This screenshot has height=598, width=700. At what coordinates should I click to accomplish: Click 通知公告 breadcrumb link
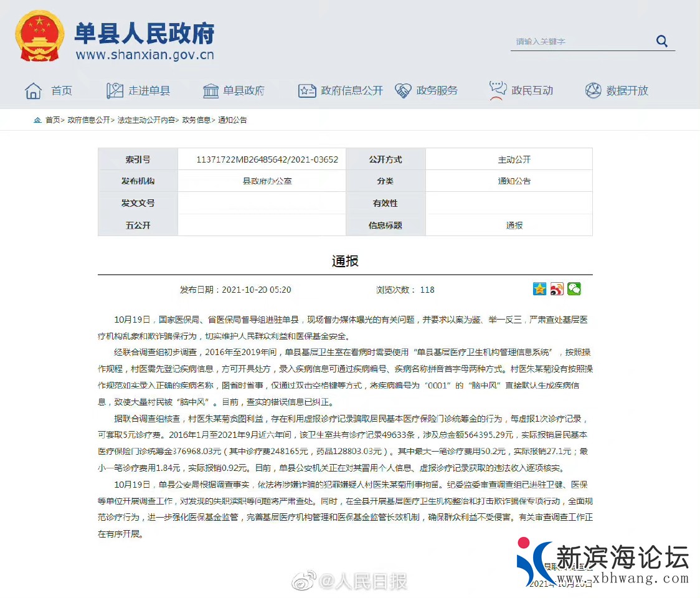coord(232,120)
